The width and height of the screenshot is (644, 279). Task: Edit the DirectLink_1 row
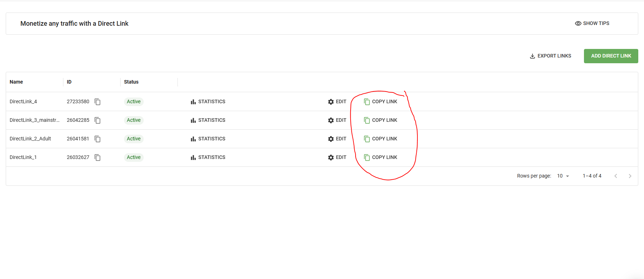click(x=337, y=158)
